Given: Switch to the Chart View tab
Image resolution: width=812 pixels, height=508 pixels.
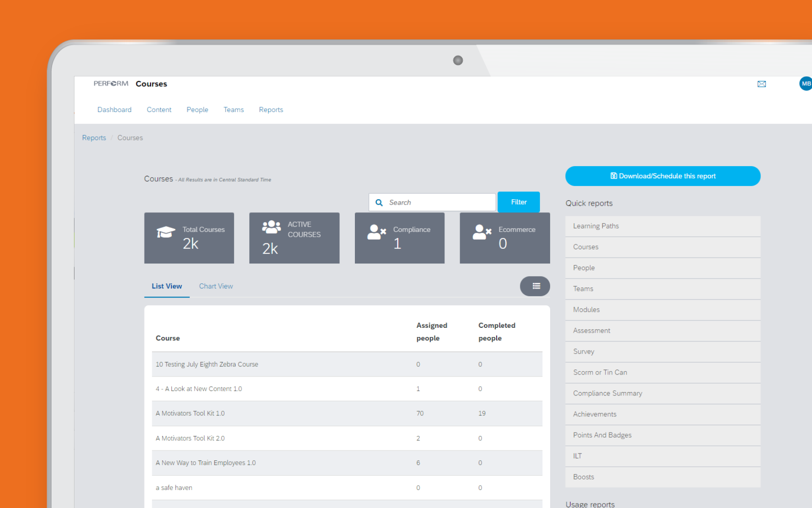Looking at the screenshot, I should (x=216, y=286).
